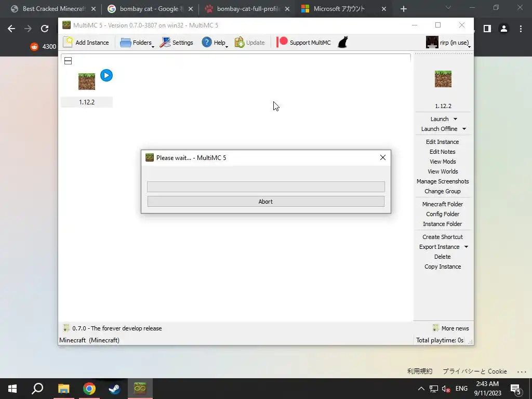Open the Help dropdown menu

(x=215, y=43)
